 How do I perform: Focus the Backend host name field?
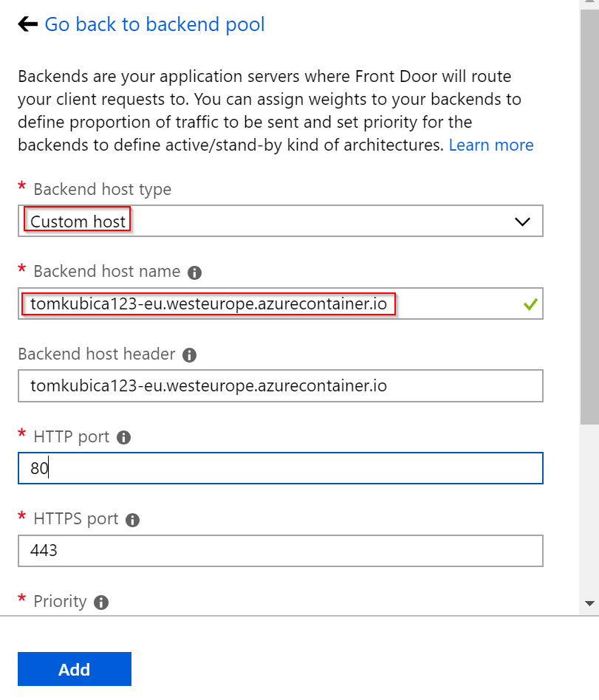[281, 303]
